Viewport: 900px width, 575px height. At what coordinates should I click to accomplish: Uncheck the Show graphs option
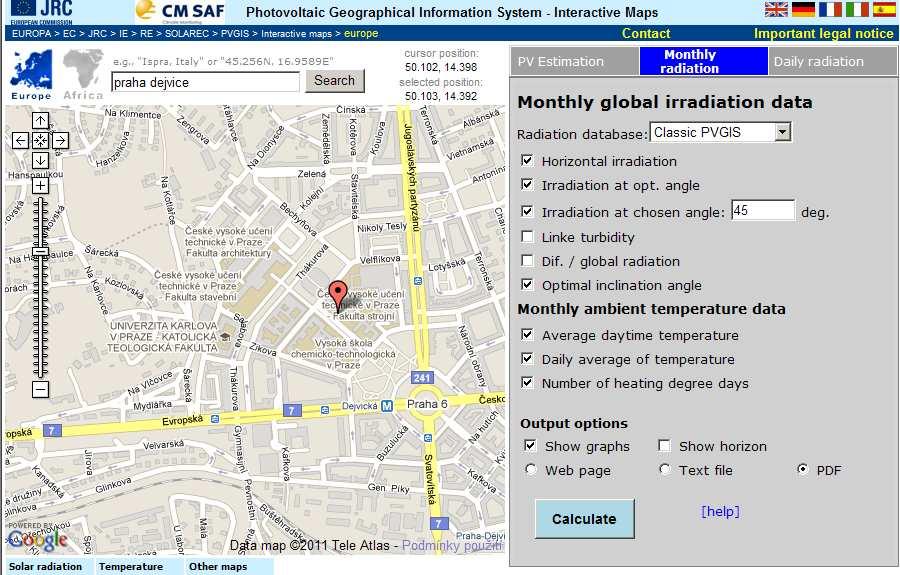[530, 445]
